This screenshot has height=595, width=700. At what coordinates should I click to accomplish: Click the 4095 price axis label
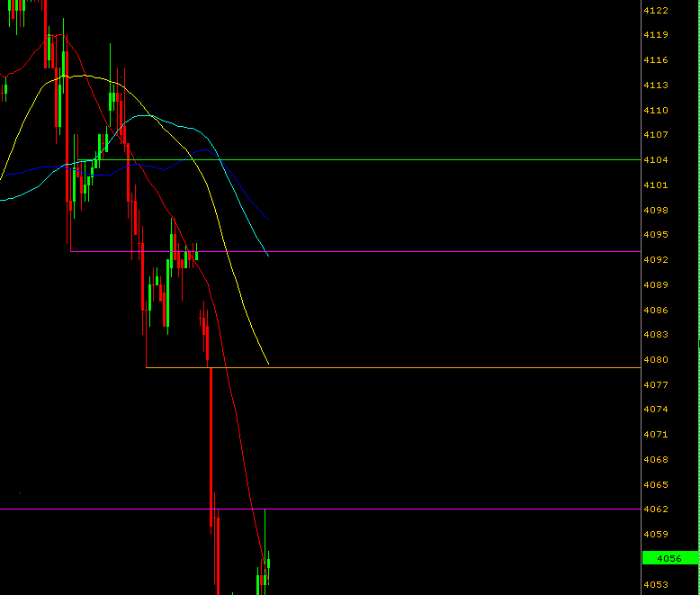pos(656,235)
